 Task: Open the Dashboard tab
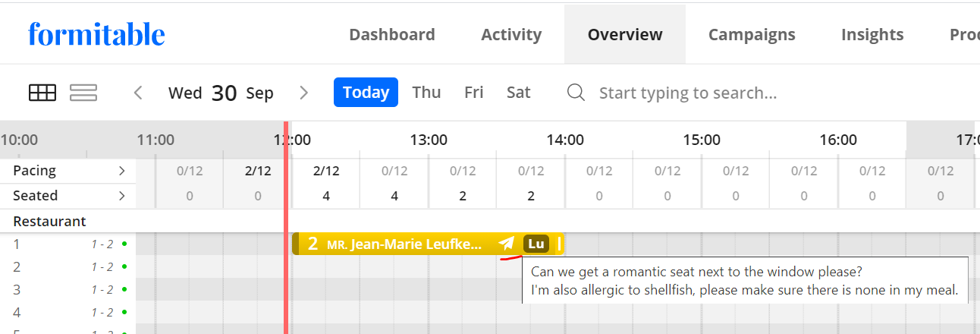(392, 34)
